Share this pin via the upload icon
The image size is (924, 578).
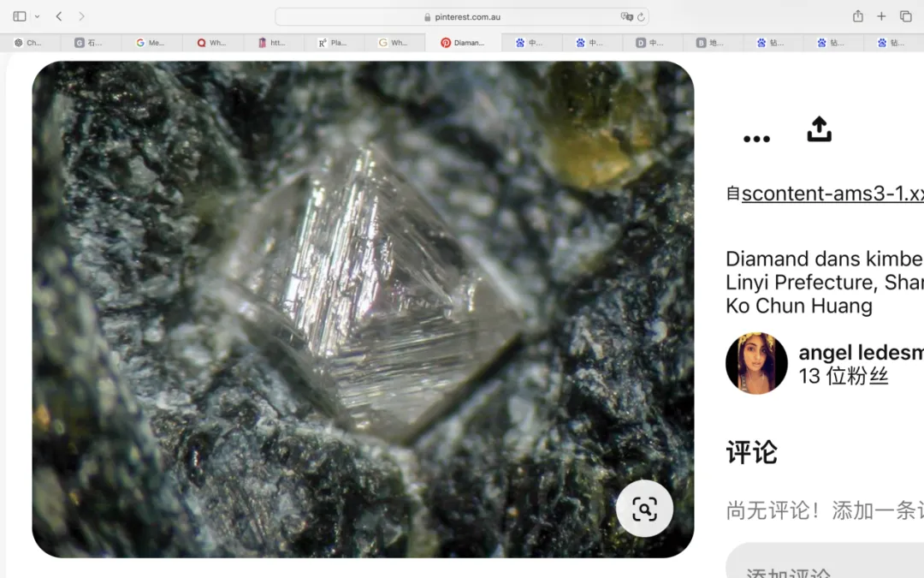[x=819, y=129]
